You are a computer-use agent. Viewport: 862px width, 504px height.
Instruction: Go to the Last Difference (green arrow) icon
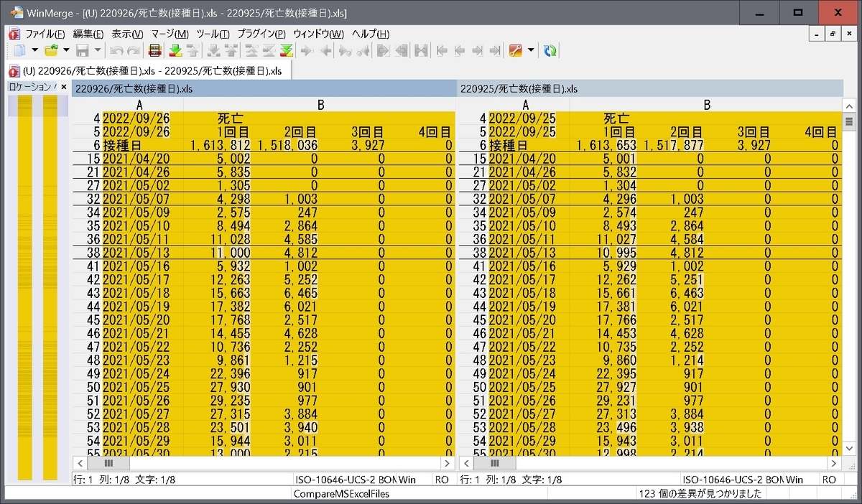(x=287, y=50)
